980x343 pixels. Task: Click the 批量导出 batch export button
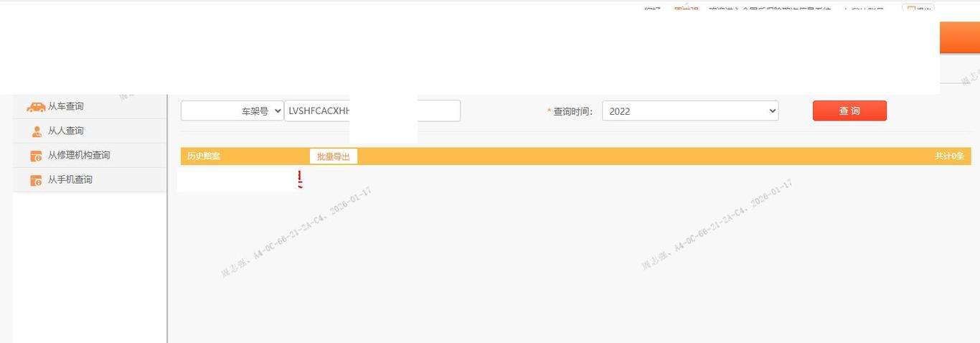334,156
